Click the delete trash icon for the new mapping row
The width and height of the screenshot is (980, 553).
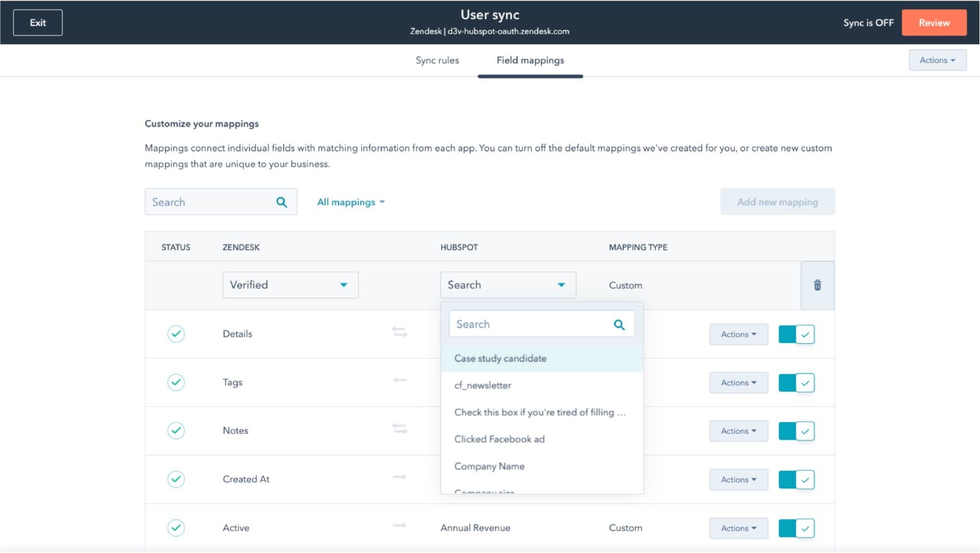817,285
